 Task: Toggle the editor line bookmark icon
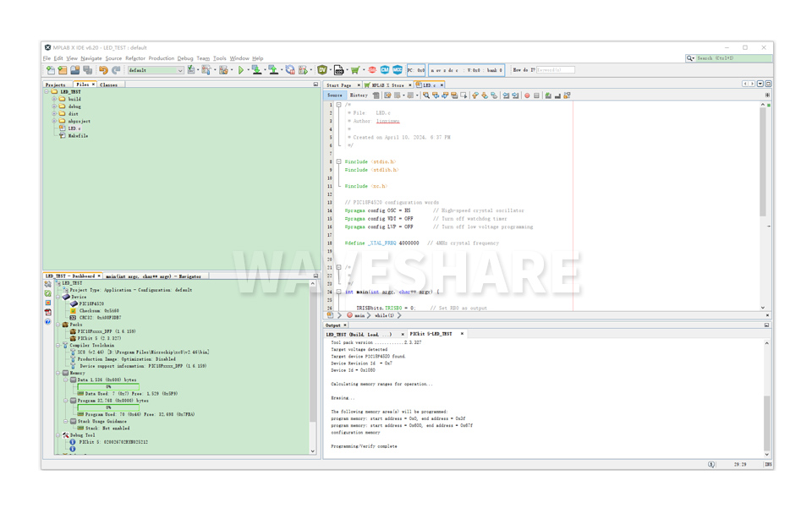(493, 96)
